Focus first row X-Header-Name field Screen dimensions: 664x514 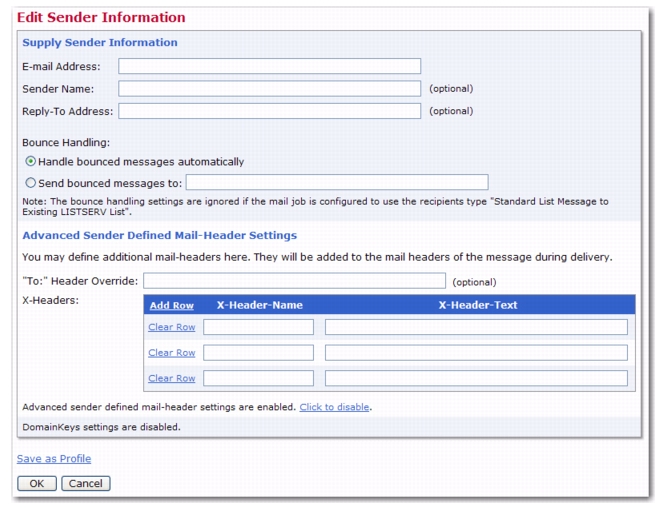point(258,327)
